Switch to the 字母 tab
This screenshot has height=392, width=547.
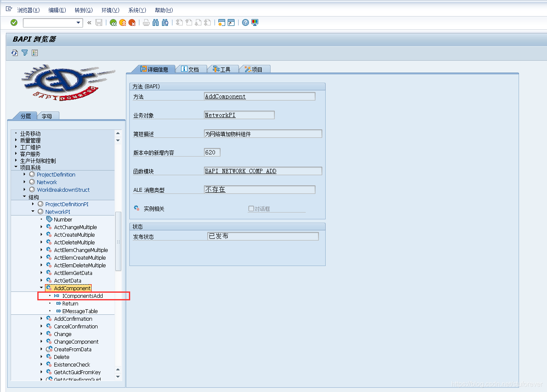[x=47, y=116]
